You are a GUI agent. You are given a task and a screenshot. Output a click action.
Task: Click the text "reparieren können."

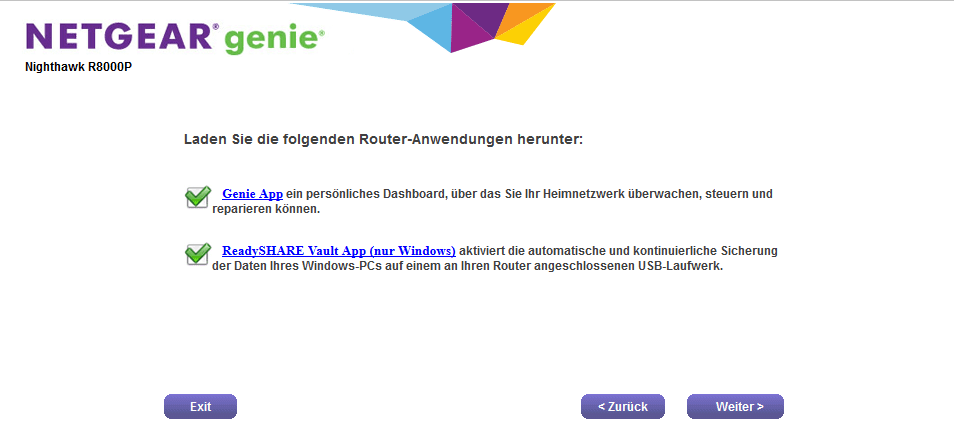(x=266, y=210)
